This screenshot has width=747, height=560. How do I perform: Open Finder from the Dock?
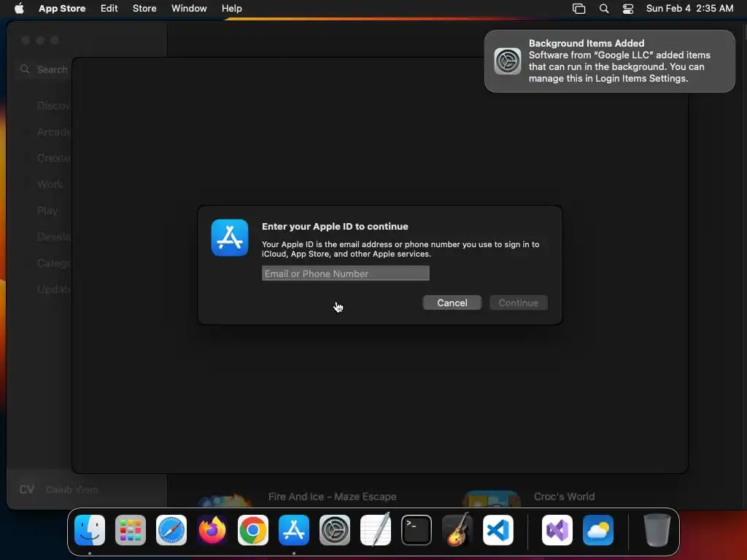90,530
